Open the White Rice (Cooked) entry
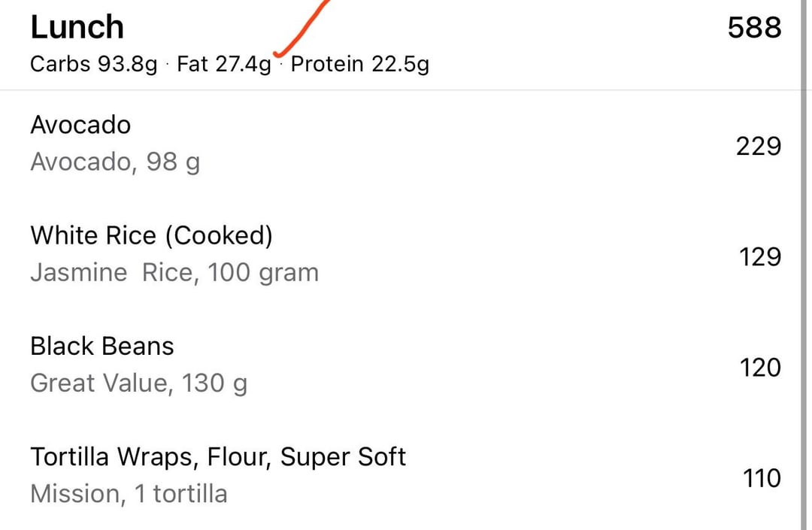This screenshot has height=530, width=812. click(151, 236)
